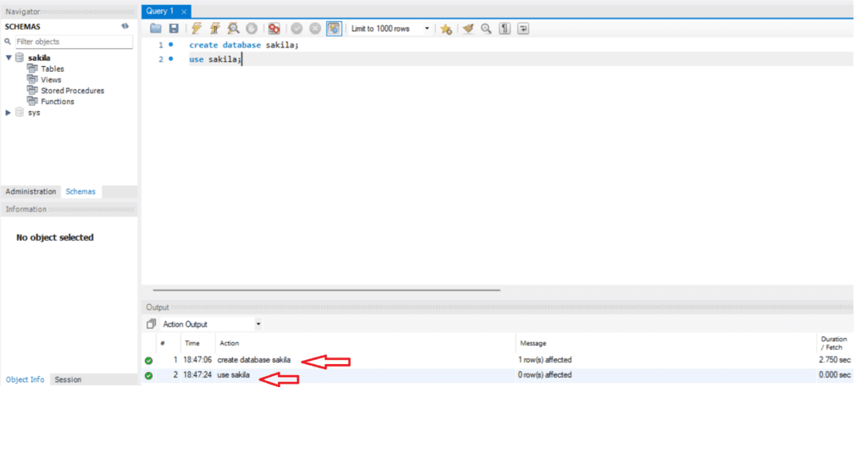Viewport: 868px width, 454px height.
Task: Select output row use sakila
Action: pyautogui.click(x=497, y=375)
